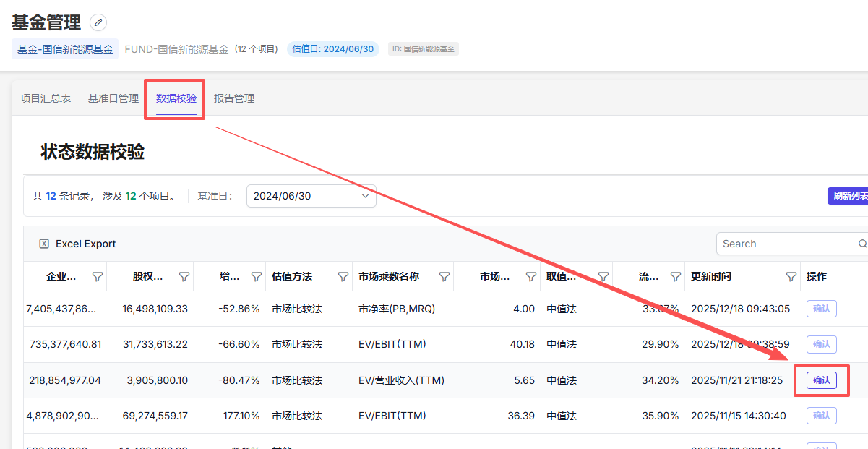Screen dimensions: 868x449
Task: Click the ID: 国信新能源基金 label
Action: [424, 49]
